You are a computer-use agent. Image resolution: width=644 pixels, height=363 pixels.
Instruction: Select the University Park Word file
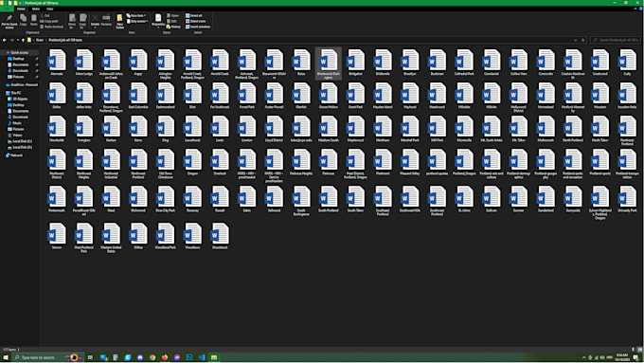coord(627,199)
